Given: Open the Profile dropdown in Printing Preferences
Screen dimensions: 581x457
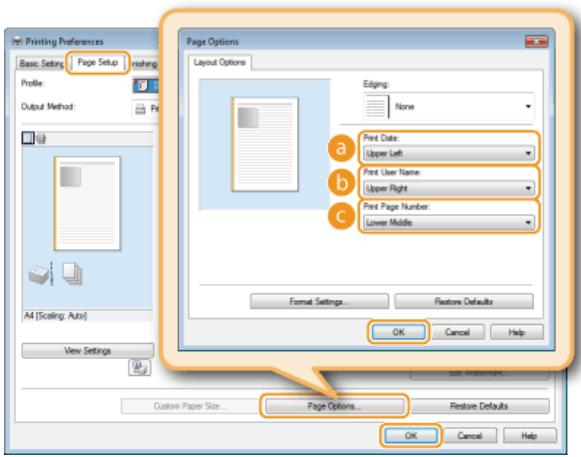Looking at the screenshot, I should coord(146,85).
